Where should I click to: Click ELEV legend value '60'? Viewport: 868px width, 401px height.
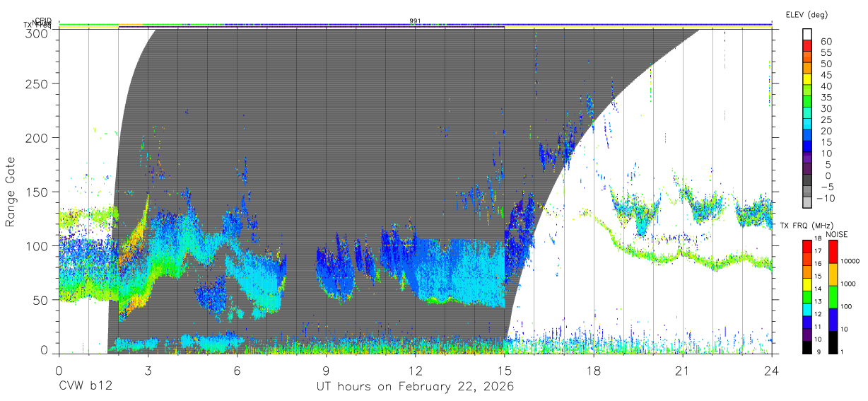826,41
